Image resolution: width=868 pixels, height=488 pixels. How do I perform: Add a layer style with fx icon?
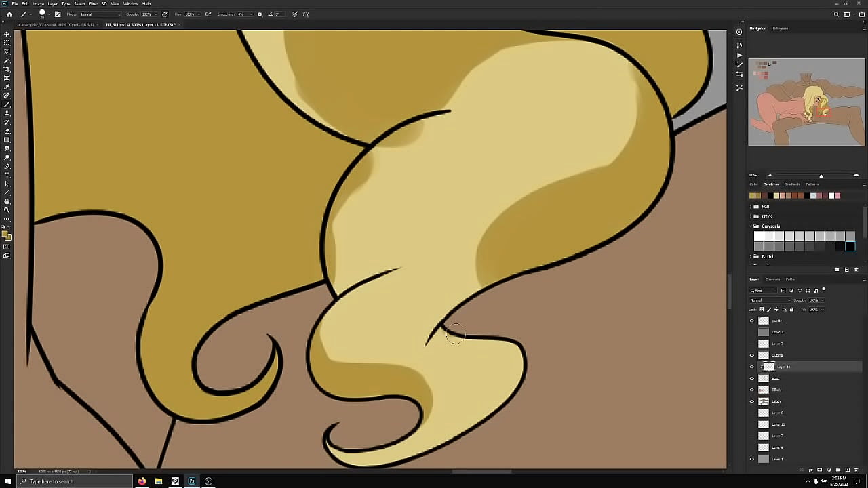(812, 470)
